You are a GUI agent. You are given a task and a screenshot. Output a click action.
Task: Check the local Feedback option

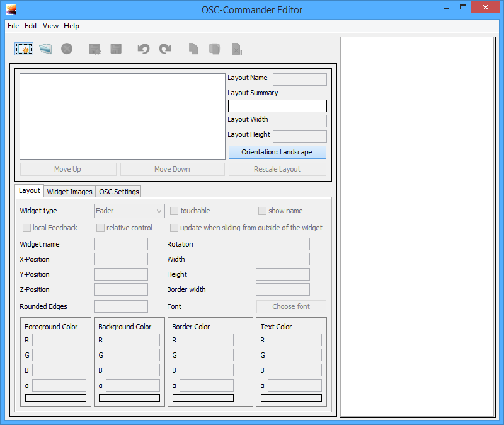coord(26,228)
